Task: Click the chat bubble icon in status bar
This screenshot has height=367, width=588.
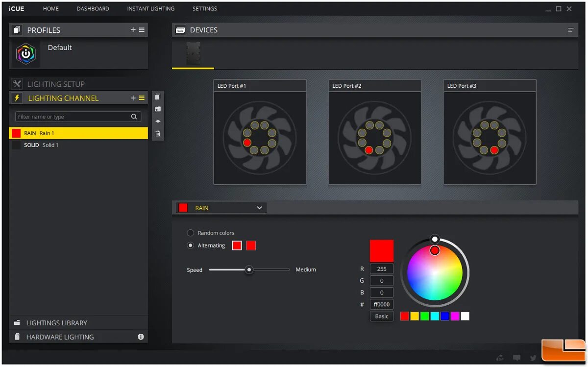Action: [517, 358]
